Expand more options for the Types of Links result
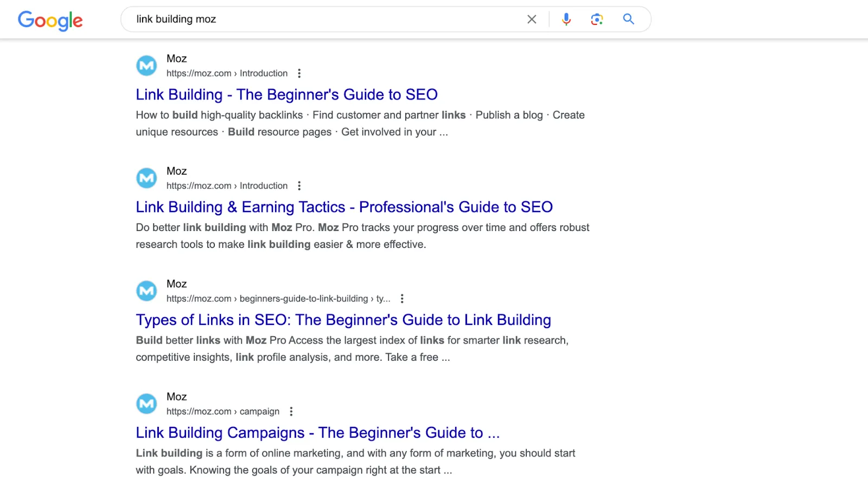868x493 pixels. 401,298
